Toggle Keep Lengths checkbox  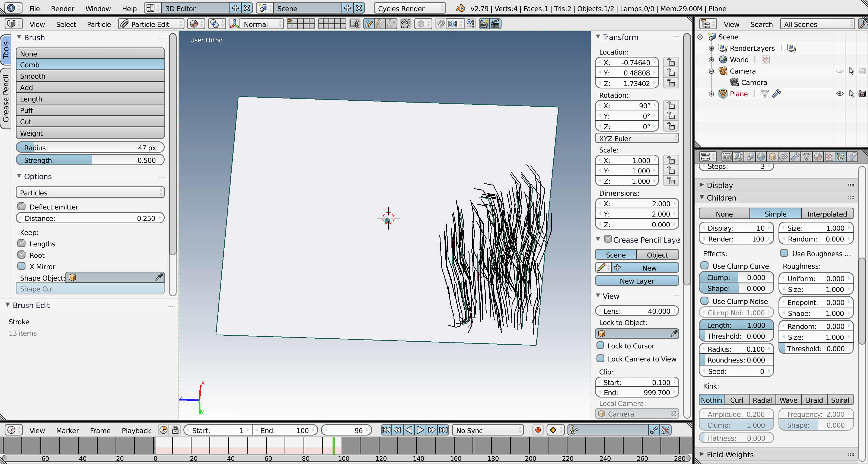[22, 243]
